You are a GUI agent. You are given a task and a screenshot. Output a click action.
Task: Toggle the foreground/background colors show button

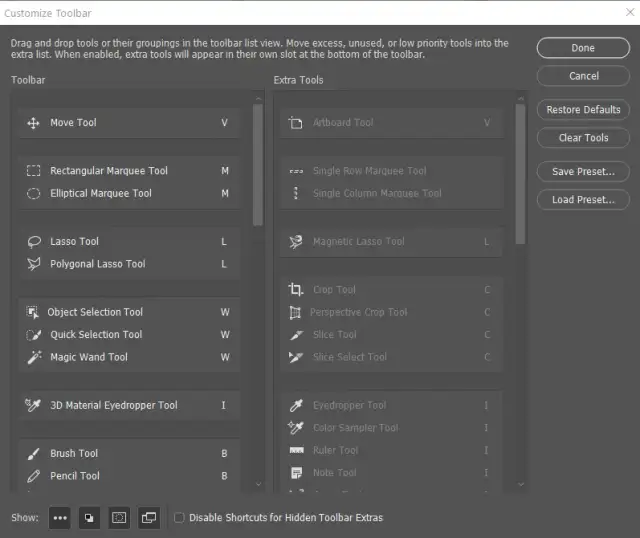89,518
